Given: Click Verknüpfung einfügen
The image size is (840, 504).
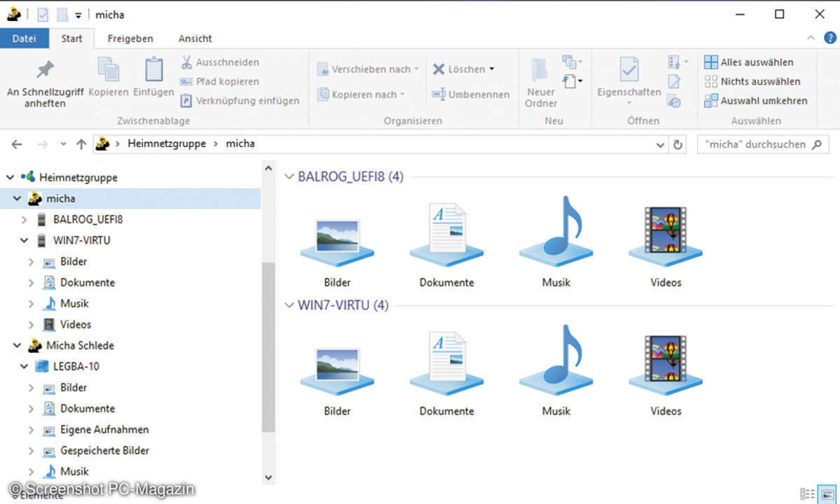Looking at the screenshot, I should [x=240, y=101].
